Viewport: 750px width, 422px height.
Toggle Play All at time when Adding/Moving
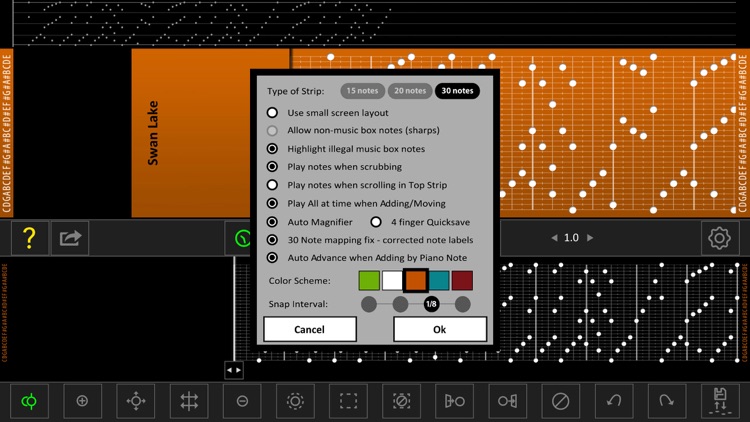[x=272, y=203]
